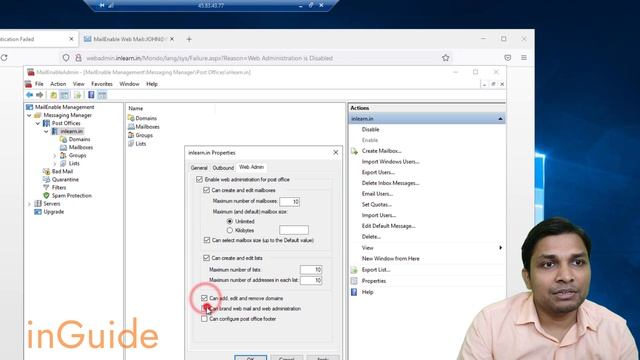This screenshot has width=640, height=360.
Task: Toggle the console tree pane icon
Action: pyautogui.click(x=64, y=95)
